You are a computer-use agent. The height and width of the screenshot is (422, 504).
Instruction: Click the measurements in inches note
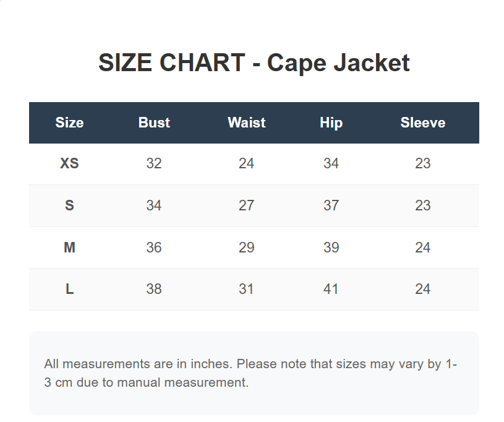pos(250,373)
